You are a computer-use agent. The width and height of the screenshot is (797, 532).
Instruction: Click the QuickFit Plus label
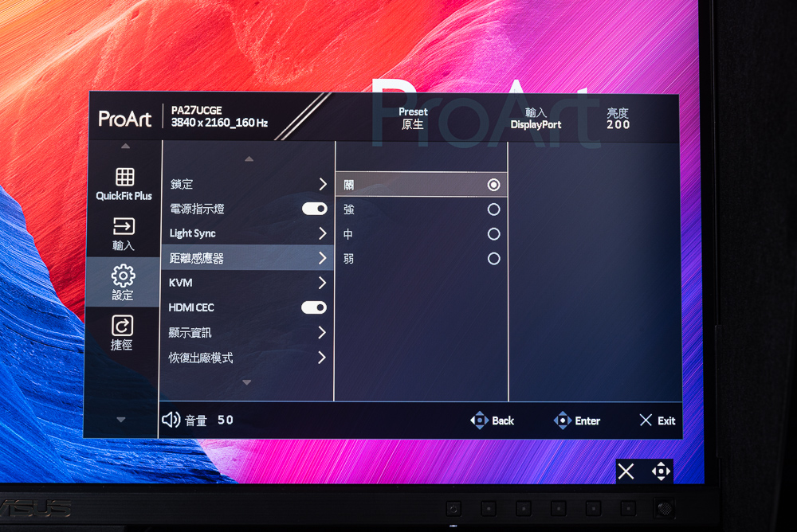coord(124,196)
